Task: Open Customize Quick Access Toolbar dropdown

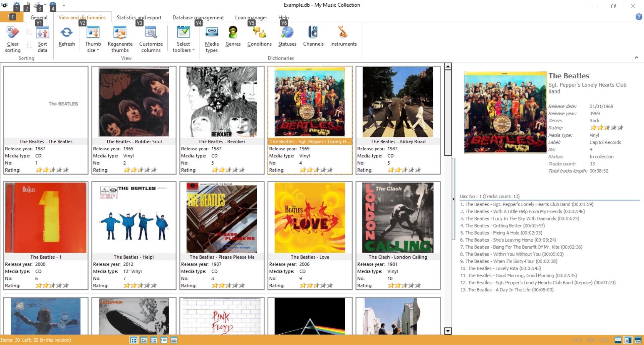Action: click(x=64, y=5)
